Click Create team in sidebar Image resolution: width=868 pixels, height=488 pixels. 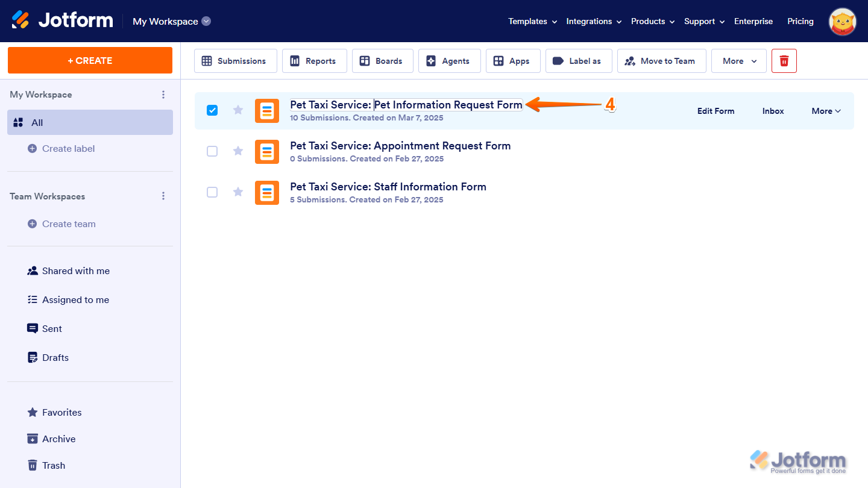click(61, 224)
